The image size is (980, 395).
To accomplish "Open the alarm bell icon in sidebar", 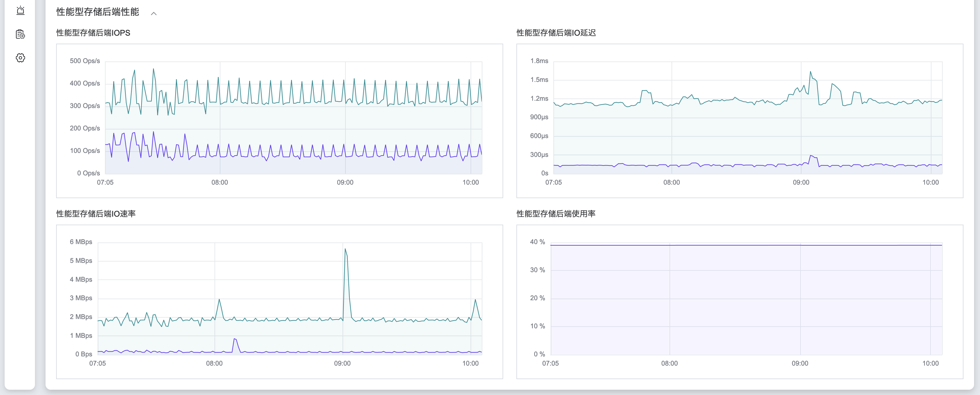I will click(20, 11).
